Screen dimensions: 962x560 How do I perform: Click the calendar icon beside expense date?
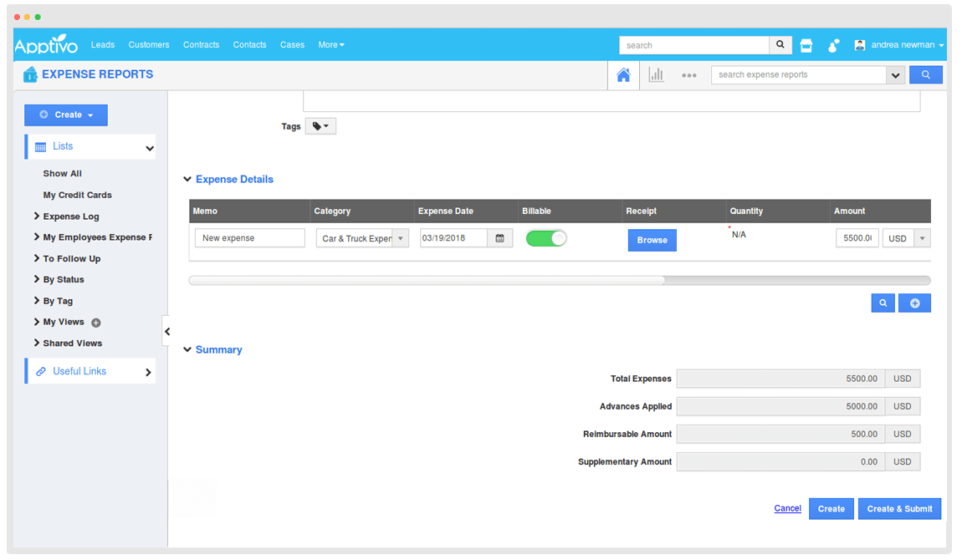(x=500, y=238)
